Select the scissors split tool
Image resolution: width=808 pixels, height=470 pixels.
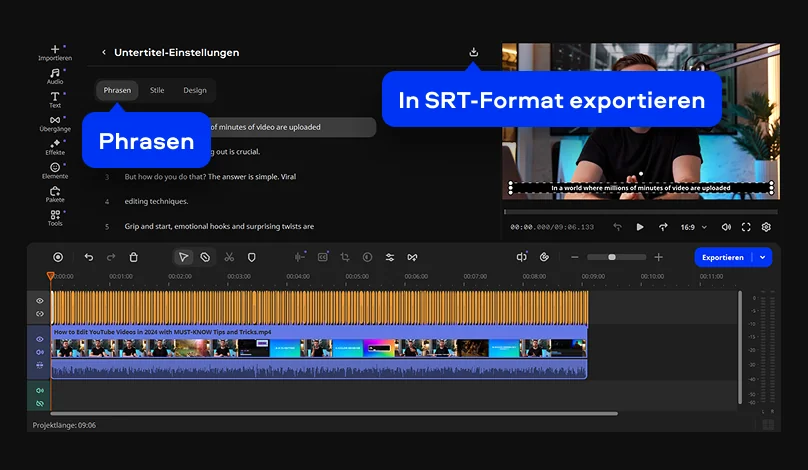[229, 257]
